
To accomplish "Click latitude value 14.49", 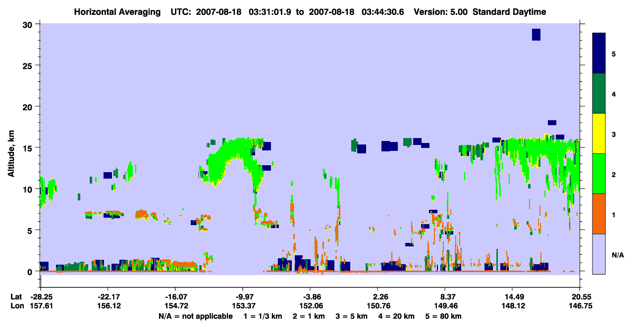I will point(512,297).
